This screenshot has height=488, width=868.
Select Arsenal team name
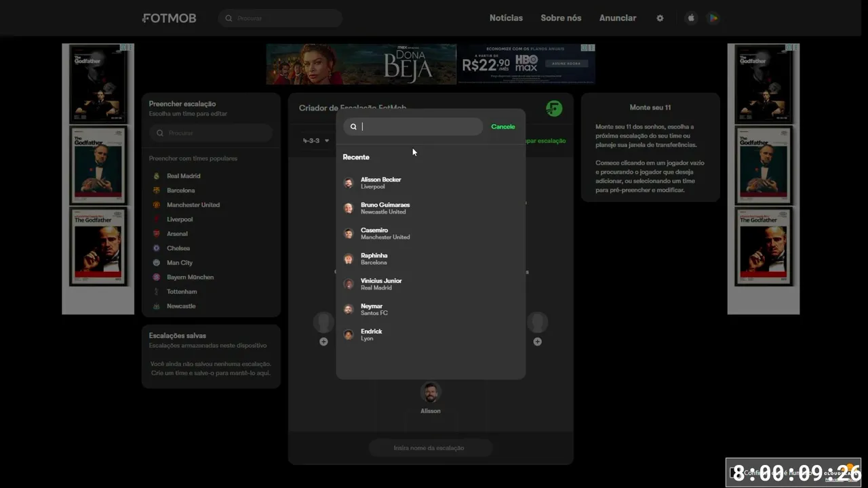178,234
